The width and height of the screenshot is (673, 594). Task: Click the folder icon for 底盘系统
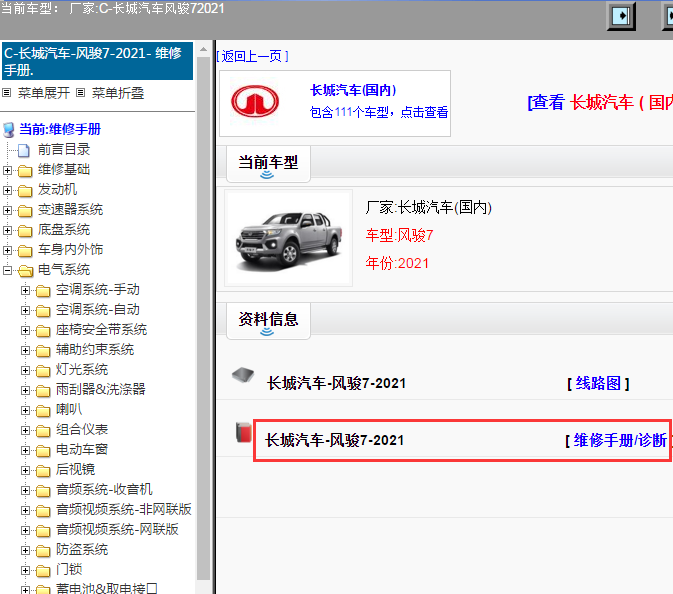(x=25, y=231)
